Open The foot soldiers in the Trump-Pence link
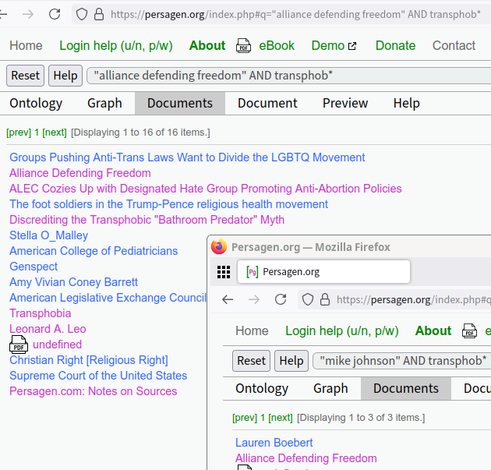Image resolution: width=491 pixels, height=470 pixels. click(x=169, y=204)
